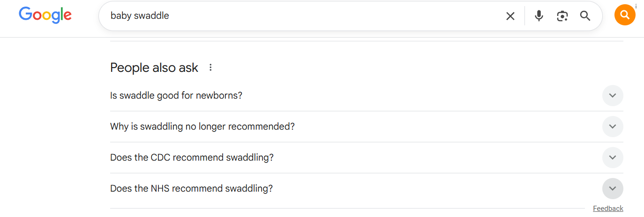The height and width of the screenshot is (217, 644).
Task: Click the Google logo to go home
Action: pyautogui.click(x=45, y=15)
